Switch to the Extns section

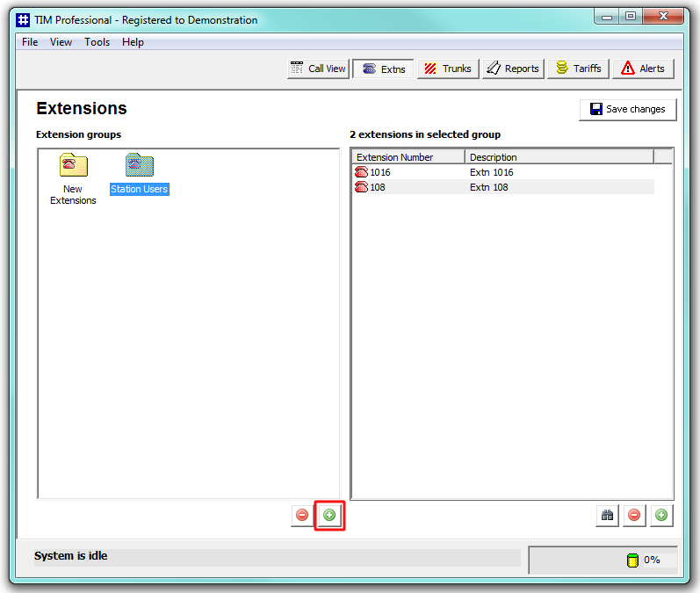(384, 69)
